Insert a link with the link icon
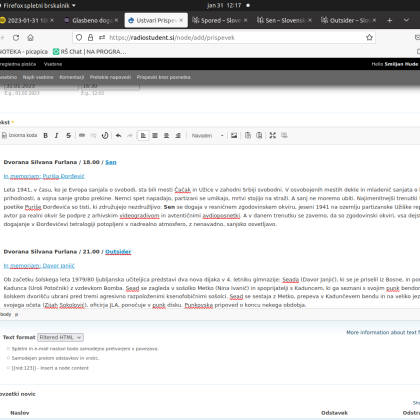The height and width of the screenshot is (420, 420). (x=82, y=135)
